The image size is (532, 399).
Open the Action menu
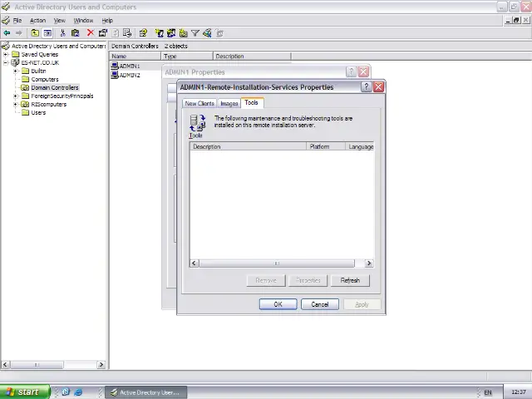point(37,20)
